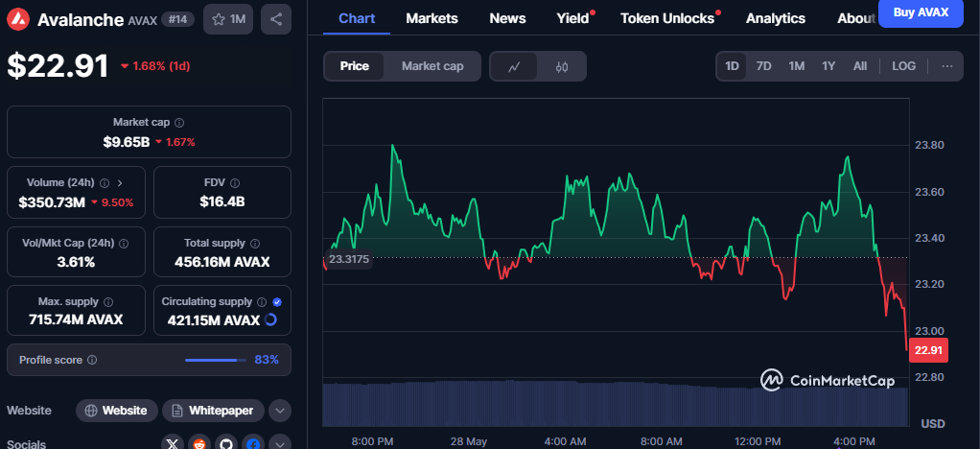Select the Market cap chart toggle
Screen dimensions: 980x449
432,66
